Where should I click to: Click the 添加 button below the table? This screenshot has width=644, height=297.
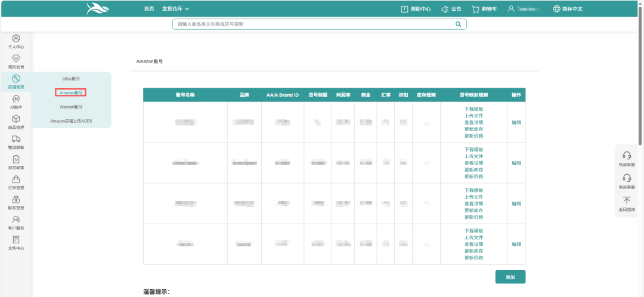click(510, 277)
